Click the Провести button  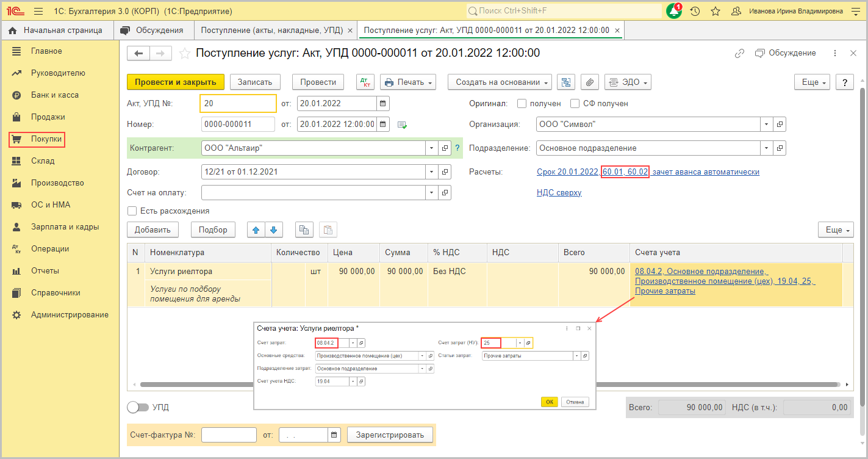(318, 82)
